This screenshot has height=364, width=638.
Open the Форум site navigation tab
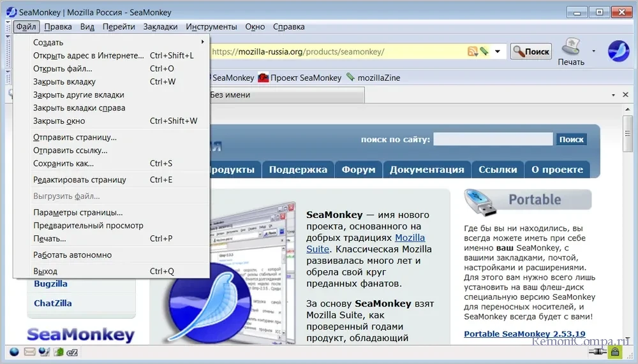359,170
